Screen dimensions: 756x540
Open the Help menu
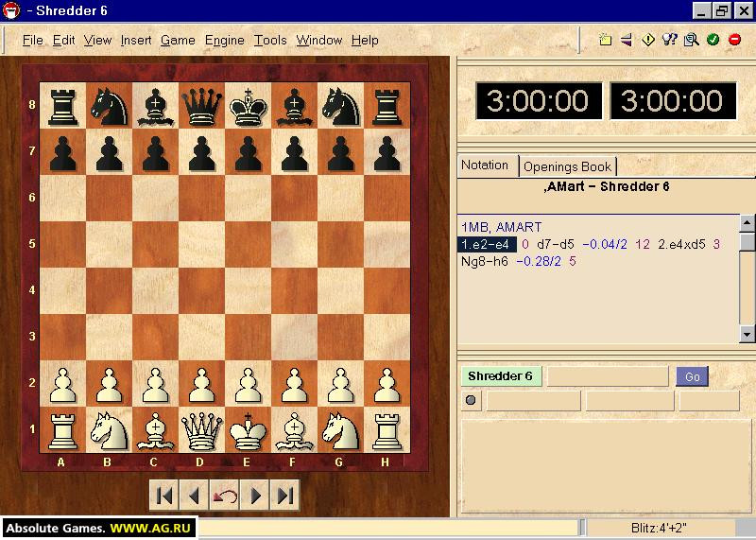click(x=365, y=40)
